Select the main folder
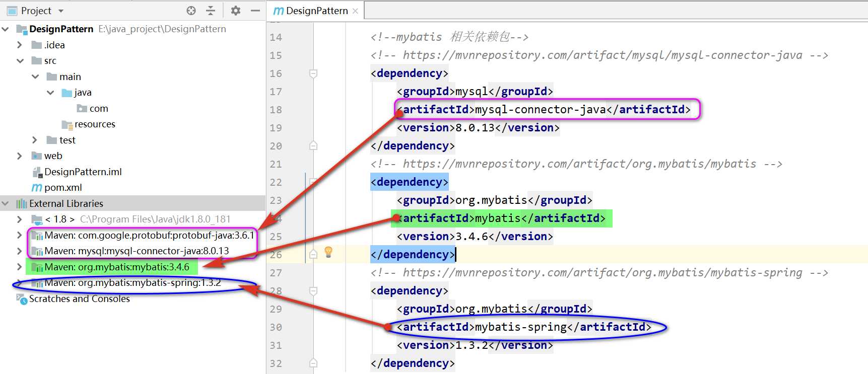 pos(70,77)
